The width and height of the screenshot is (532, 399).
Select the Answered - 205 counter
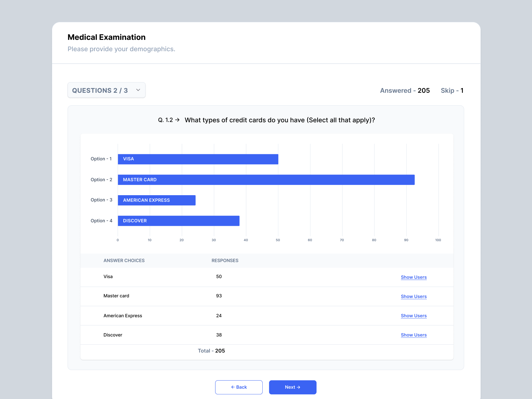tap(405, 90)
